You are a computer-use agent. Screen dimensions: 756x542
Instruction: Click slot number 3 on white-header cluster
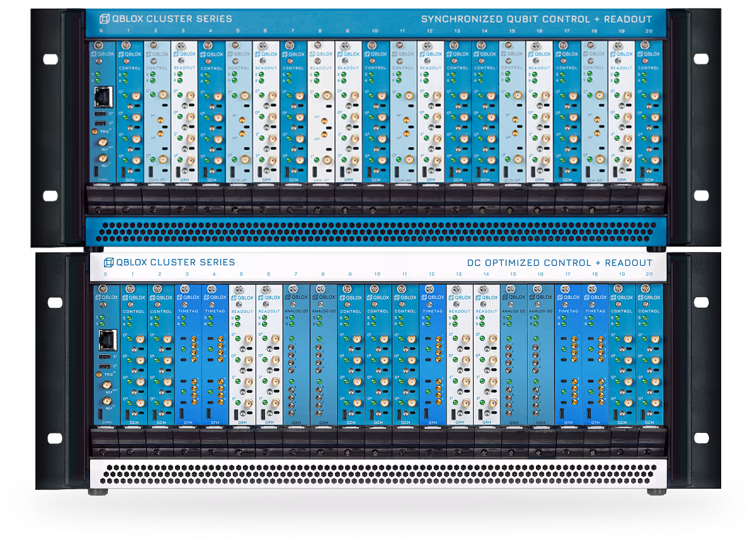coord(187,274)
